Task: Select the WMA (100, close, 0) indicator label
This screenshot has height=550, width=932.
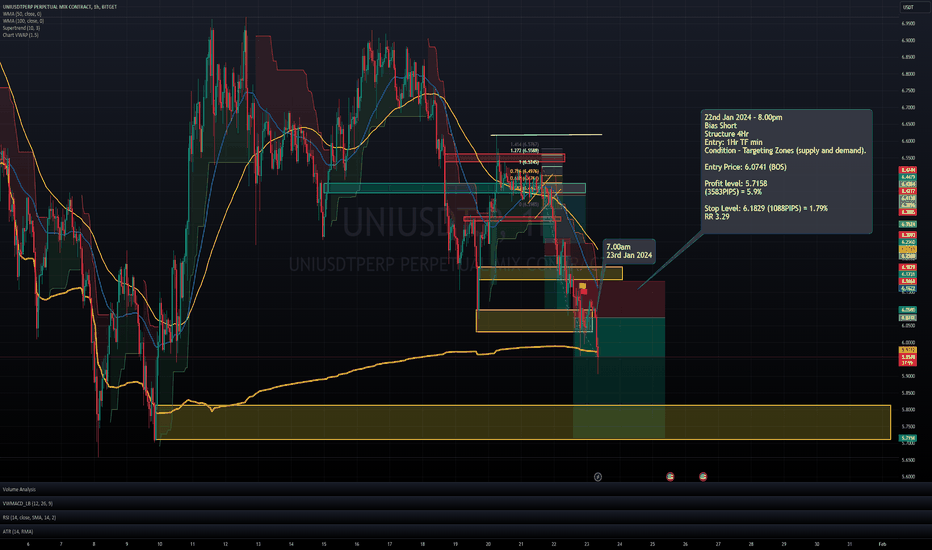Action: 23,21
